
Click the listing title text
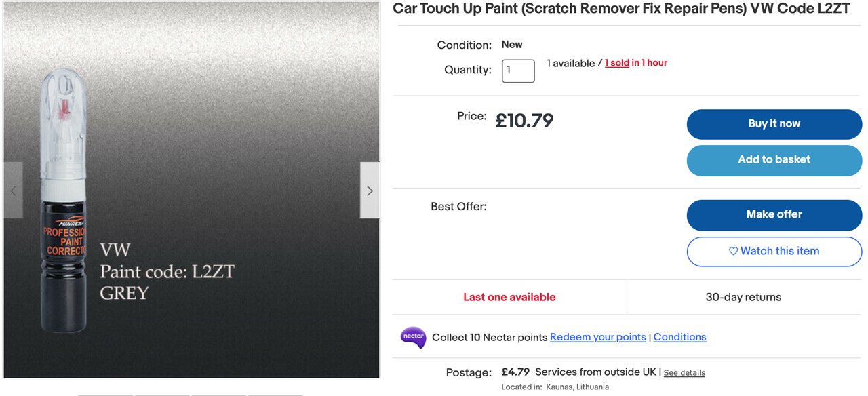click(621, 9)
